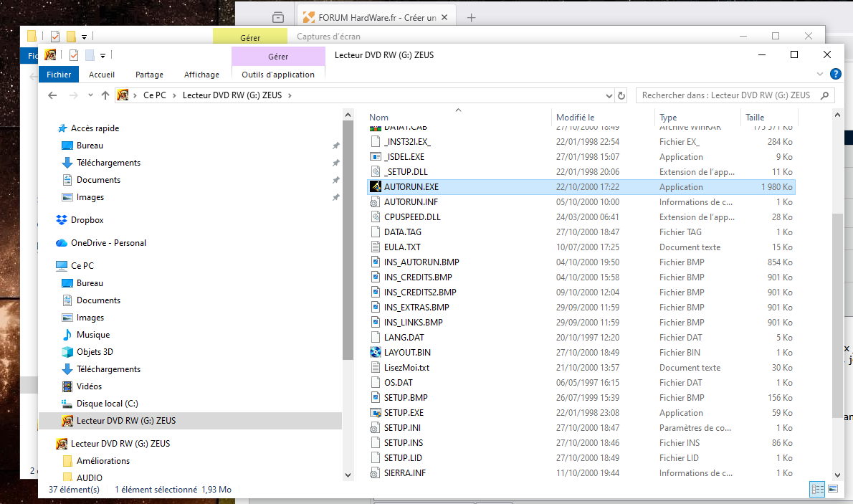Click the Back navigation arrow
853x504 pixels.
tap(52, 95)
